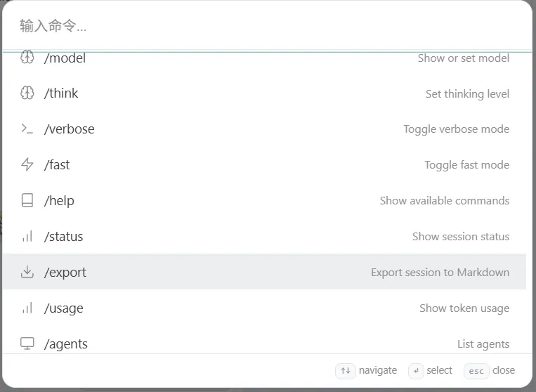The width and height of the screenshot is (536, 392).
Task: Run the /verbose command
Action: (x=70, y=129)
